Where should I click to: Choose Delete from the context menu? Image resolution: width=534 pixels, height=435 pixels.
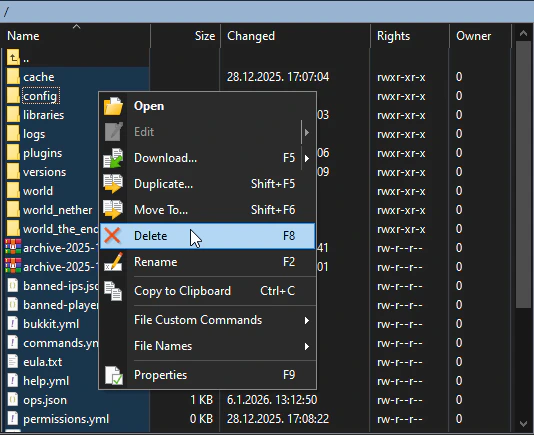tap(207, 236)
